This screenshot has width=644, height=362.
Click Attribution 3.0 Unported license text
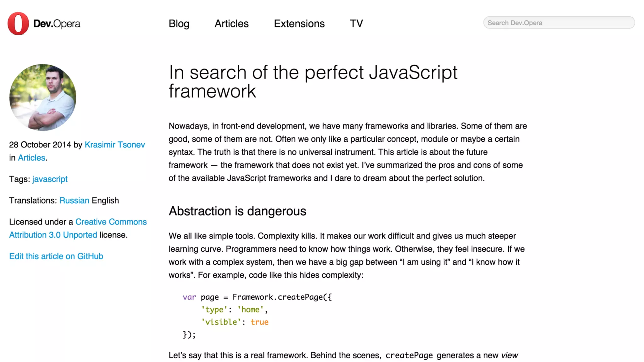tap(53, 235)
